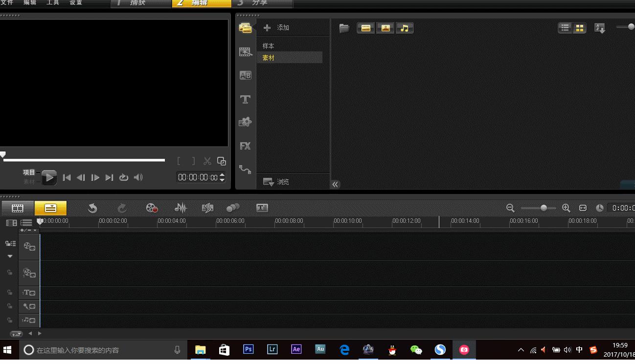Open the Sound Mixer on timeline toolbar

181,208
